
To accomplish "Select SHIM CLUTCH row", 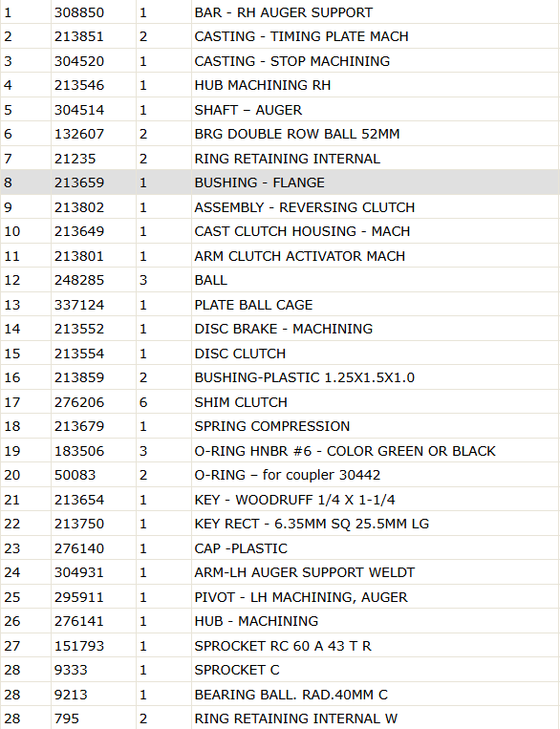I will (x=280, y=402).
